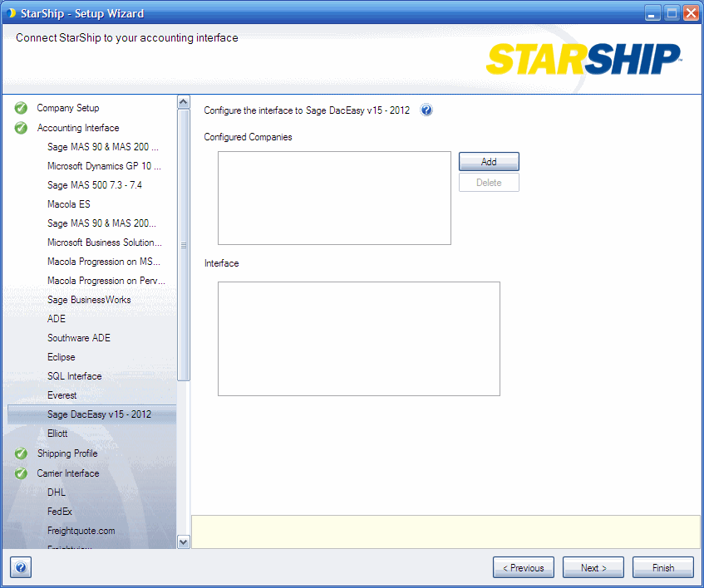Image resolution: width=704 pixels, height=588 pixels.
Task: Maximize the Setup Wizard window
Action: pos(672,13)
